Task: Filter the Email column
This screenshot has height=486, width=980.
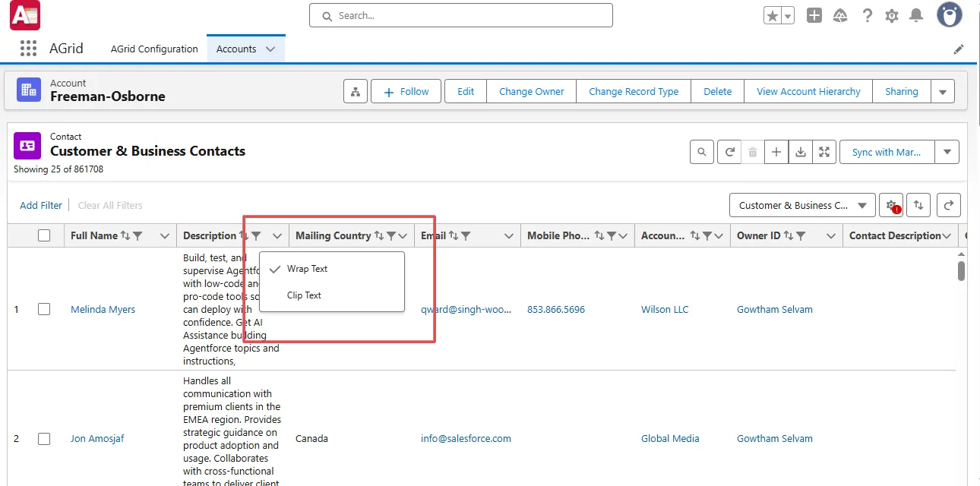Action: point(465,235)
